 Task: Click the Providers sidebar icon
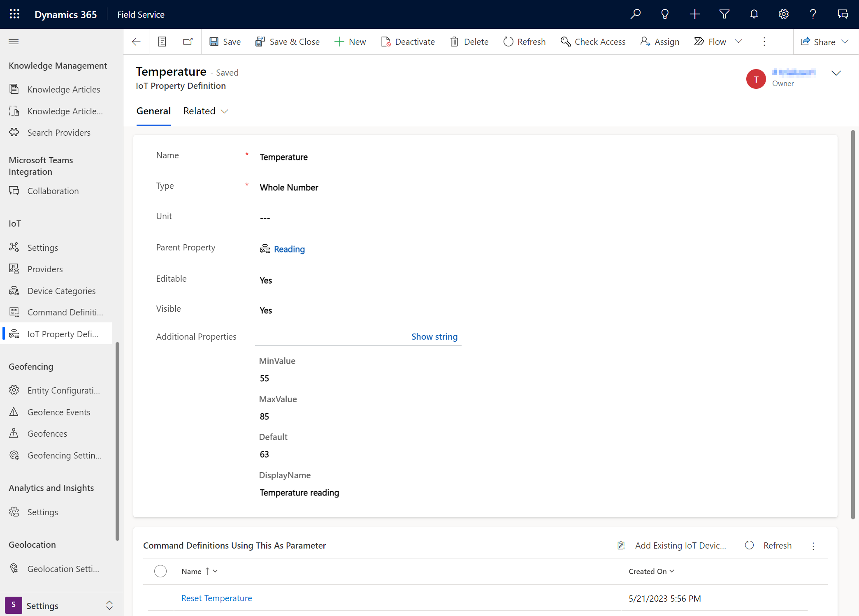tap(14, 269)
